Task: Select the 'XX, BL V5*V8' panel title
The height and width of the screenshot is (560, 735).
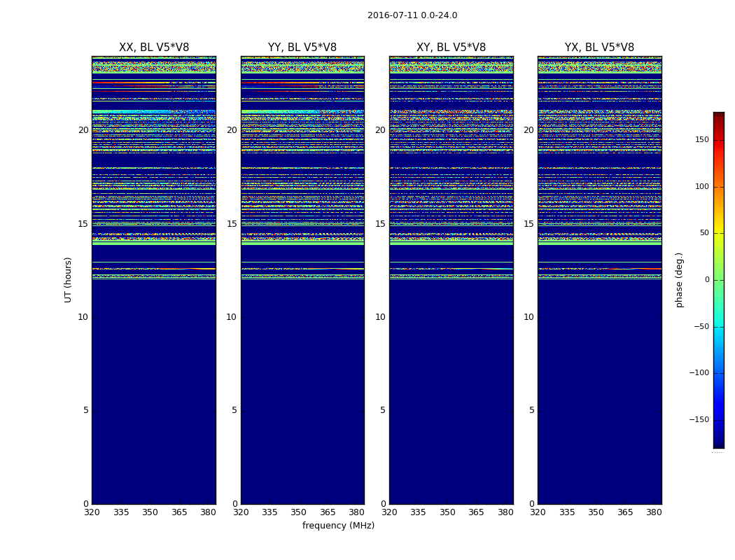Action: click(x=154, y=48)
